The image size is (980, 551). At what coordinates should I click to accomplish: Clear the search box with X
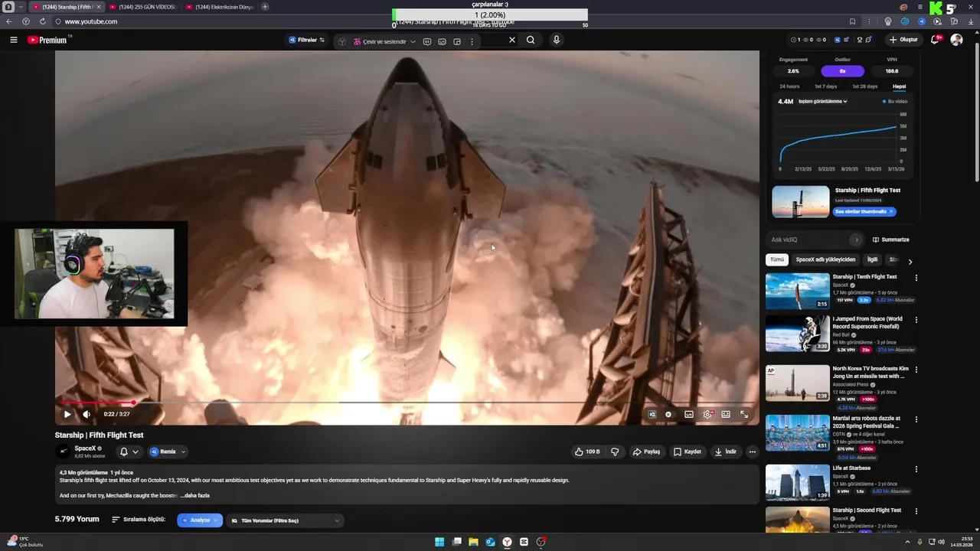click(x=512, y=40)
